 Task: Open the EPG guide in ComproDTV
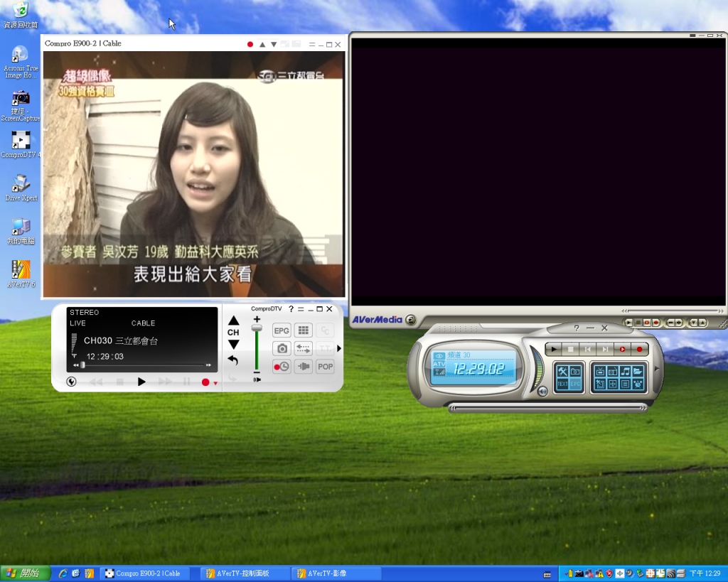tap(282, 330)
